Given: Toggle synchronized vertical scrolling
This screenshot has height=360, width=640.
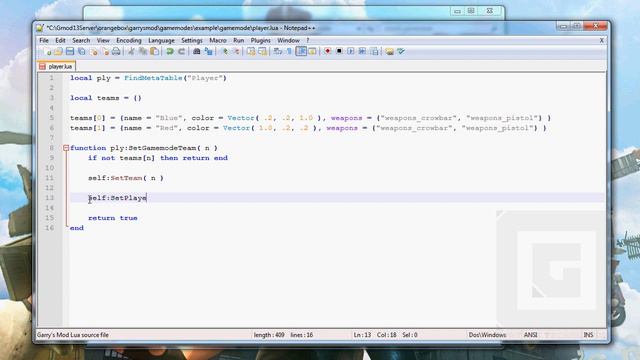Looking at the screenshot, I should [251, 51].
